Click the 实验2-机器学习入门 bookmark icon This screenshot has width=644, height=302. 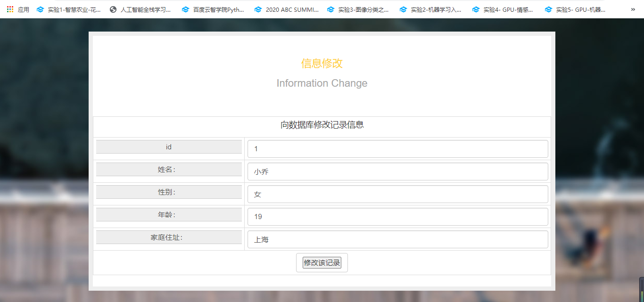coord(403,9)
